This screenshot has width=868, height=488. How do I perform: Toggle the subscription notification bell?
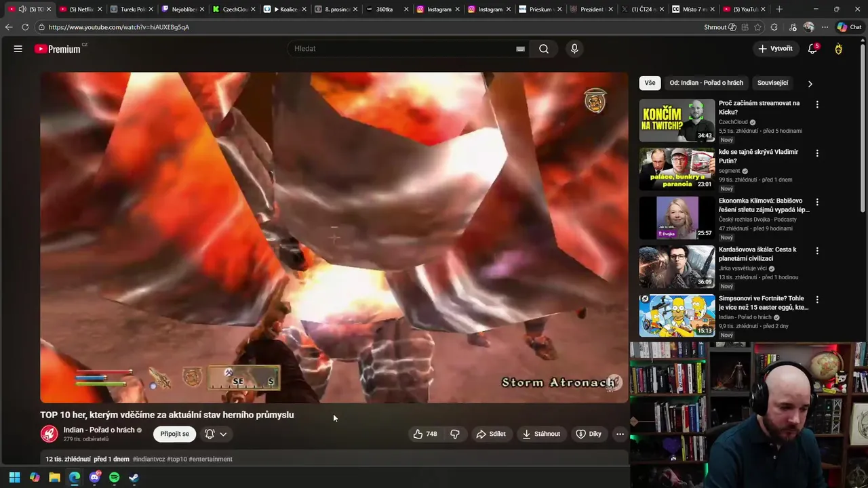point(210,434)
